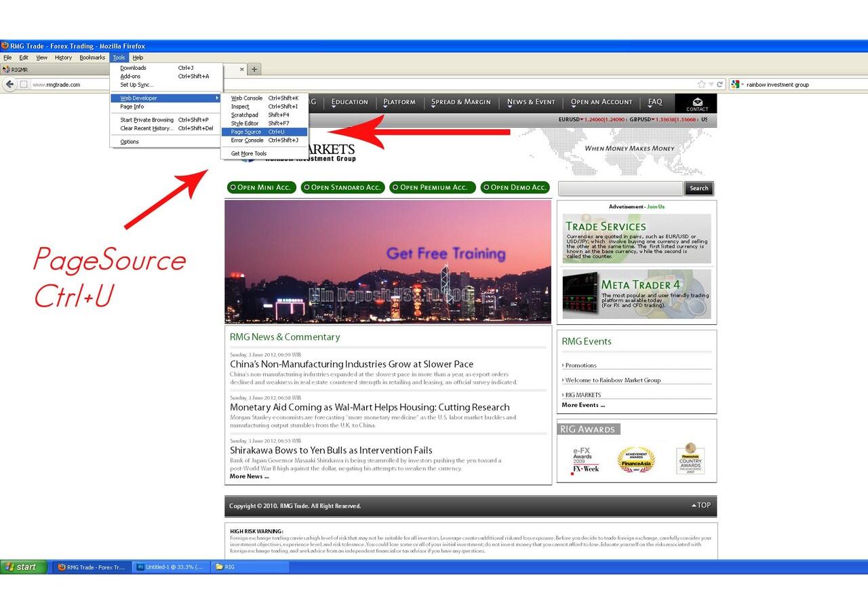The height and width of the screenshot is (614, 868).
Task: Click the Firefox back arrow button
Action: tap(9, 84)
